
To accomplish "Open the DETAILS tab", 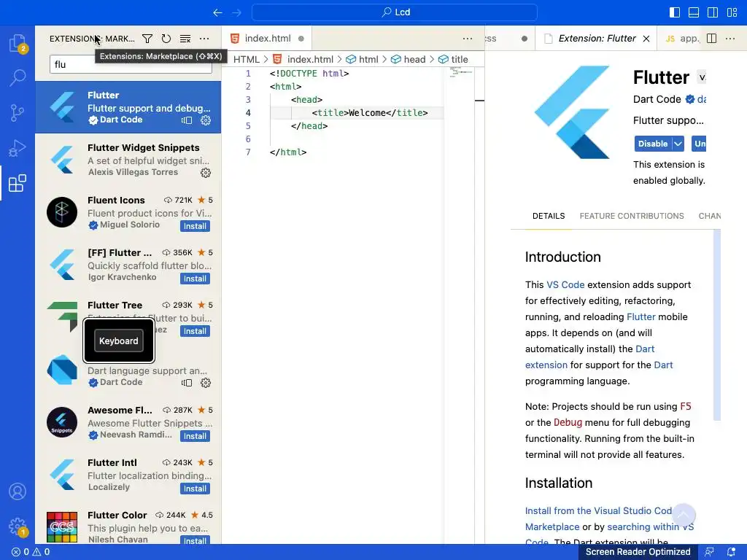I will click(x=549, y=216).
